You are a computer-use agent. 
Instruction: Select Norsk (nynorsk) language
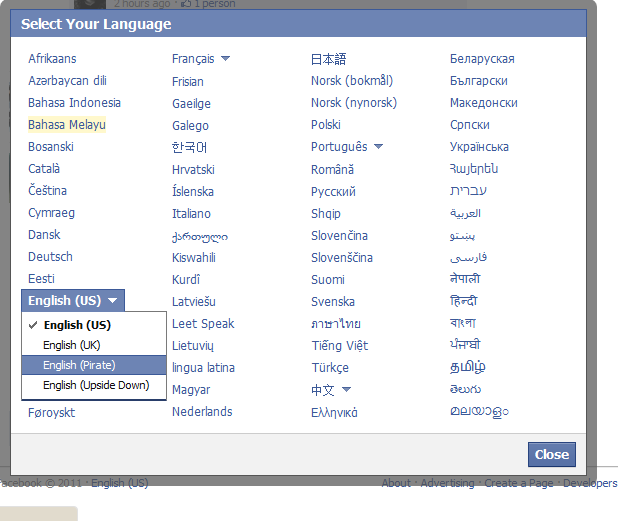click(x=354, y=103)
